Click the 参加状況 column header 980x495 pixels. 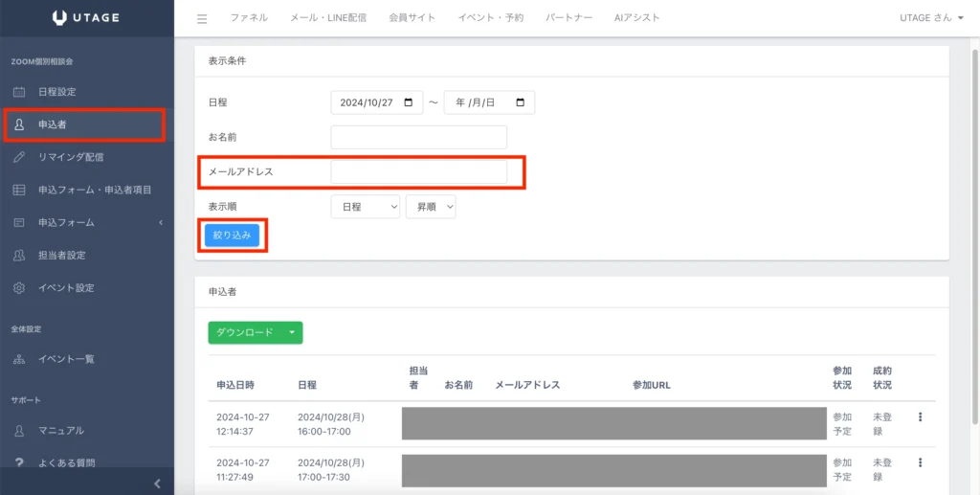click(842, 377)
